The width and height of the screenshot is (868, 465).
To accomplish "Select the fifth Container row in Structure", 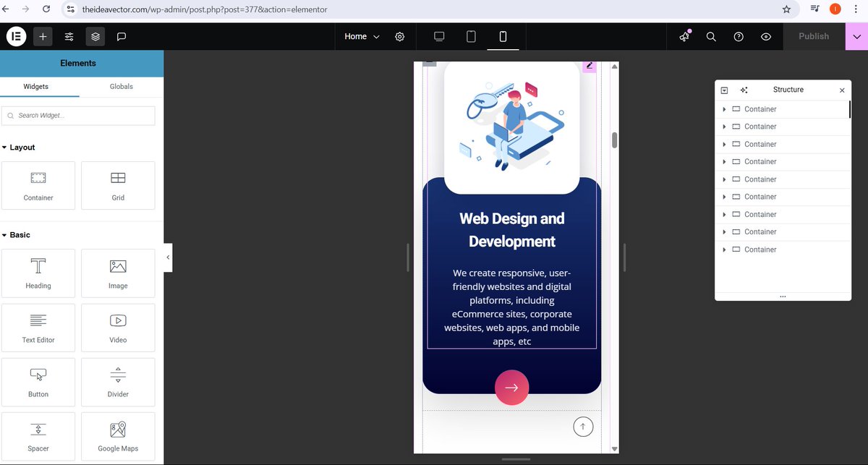I will click(x=783, y=179).
